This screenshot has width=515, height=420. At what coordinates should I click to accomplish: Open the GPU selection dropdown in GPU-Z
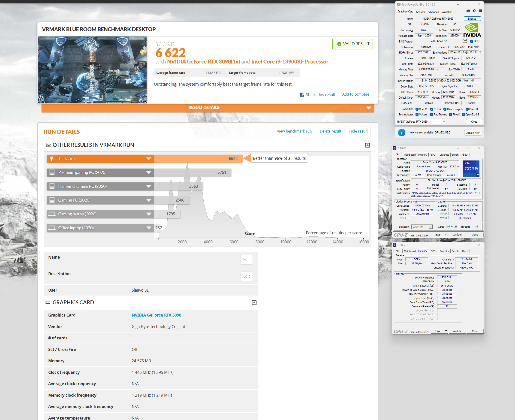[x=421, y=122]
